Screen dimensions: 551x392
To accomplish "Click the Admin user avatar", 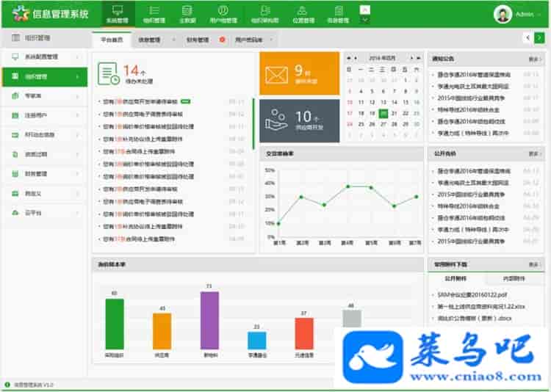I will [503, 15].
